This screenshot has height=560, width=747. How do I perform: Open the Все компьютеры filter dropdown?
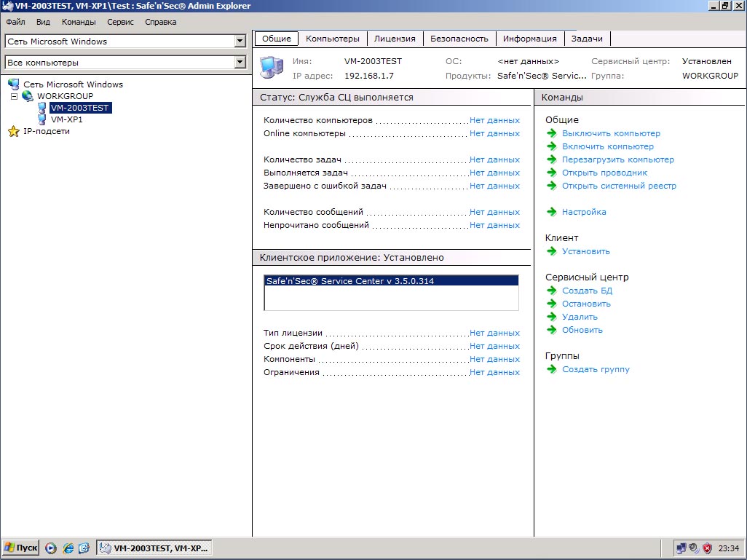point(240,62)
